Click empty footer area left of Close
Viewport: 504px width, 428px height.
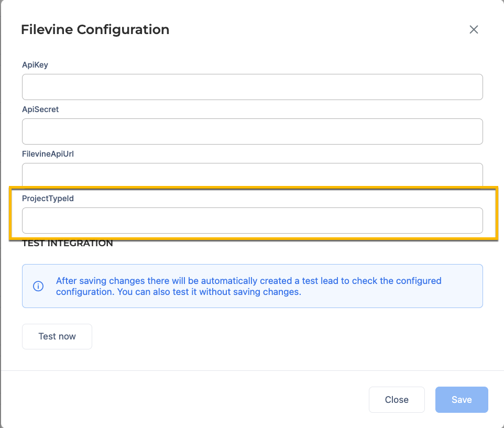[183, 400]
